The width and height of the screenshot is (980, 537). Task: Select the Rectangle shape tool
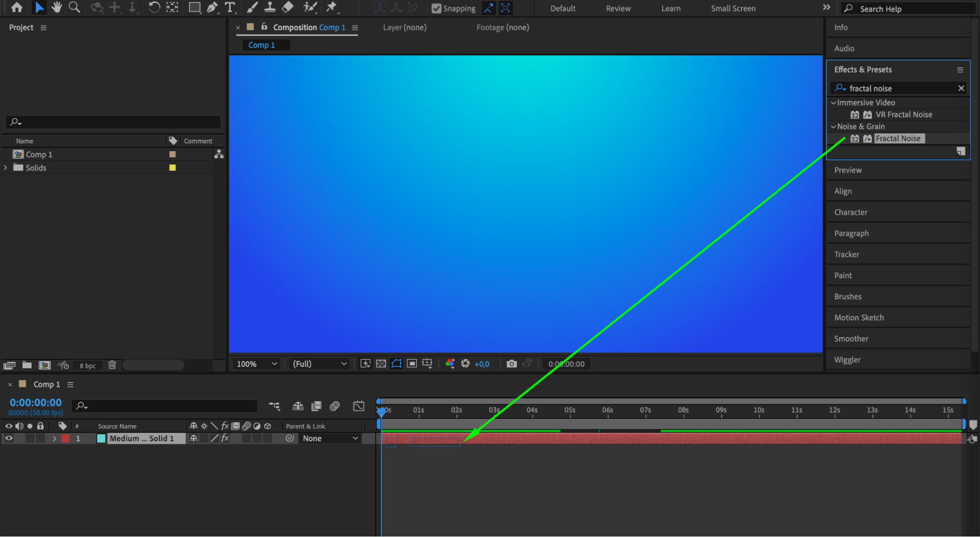[x=195, y=7]
